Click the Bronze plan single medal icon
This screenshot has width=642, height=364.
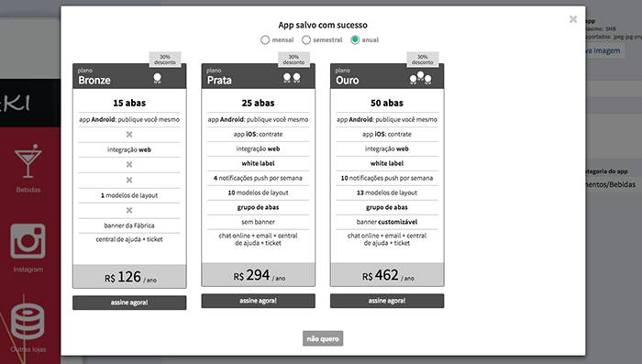pyautogui.click(x=157, y=78)
